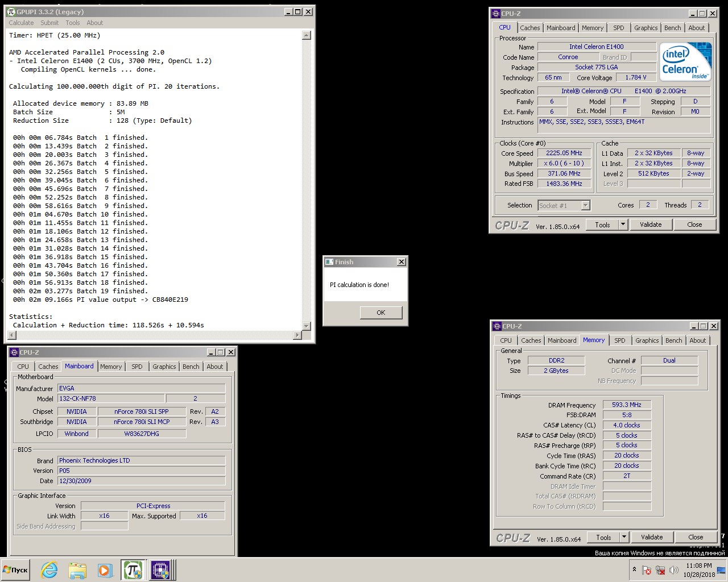Click GPUPI horizontal scroll right arrow
The height and width of the screenshot is (582, 728).
(297, 335)
